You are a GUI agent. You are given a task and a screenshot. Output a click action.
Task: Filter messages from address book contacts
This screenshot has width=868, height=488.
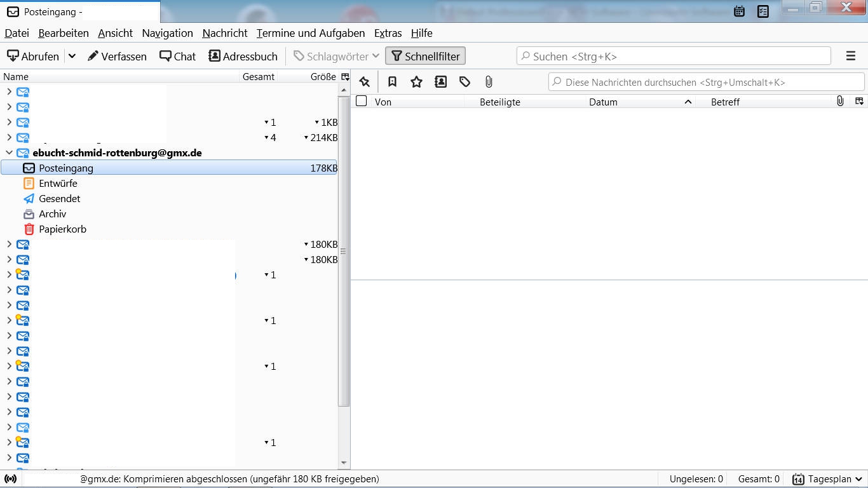coord(440,82)
